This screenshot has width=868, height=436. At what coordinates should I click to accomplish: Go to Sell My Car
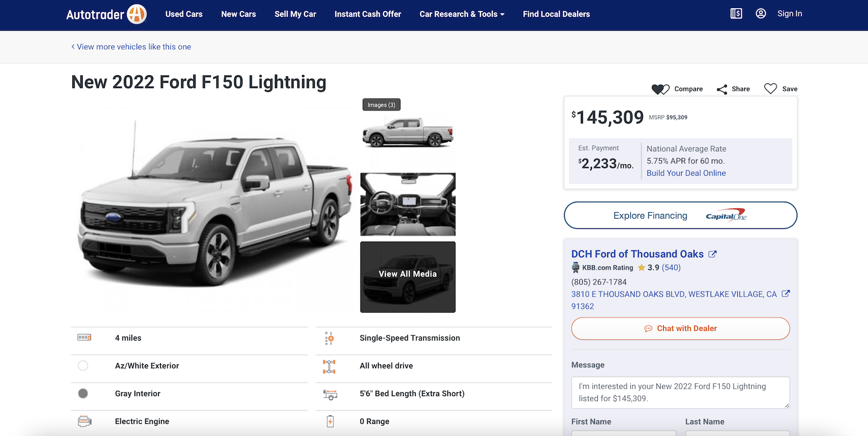(295, 14)
